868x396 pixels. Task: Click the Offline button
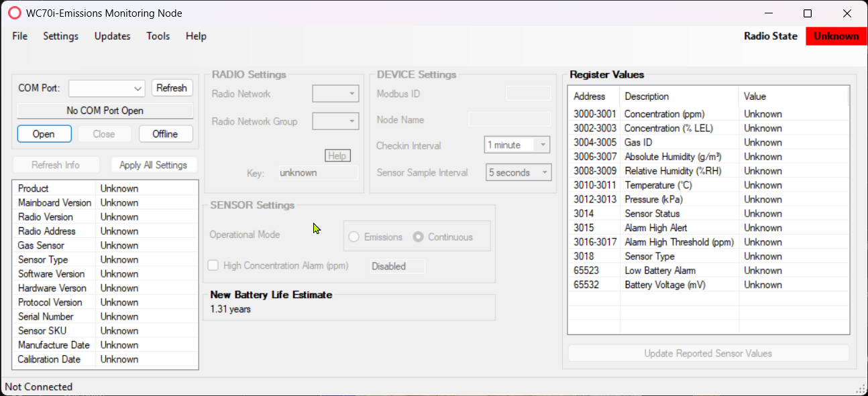coord(165,134)
